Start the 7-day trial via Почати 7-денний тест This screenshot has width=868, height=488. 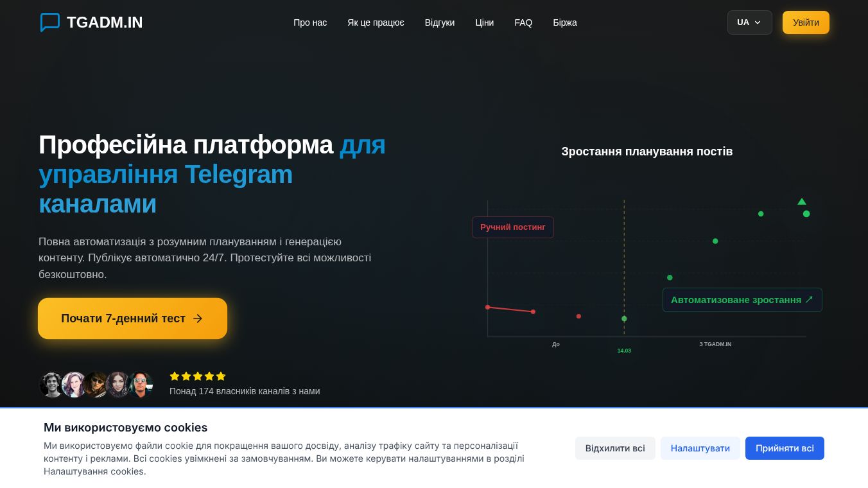pyautogui.click(x=132, y=318)
